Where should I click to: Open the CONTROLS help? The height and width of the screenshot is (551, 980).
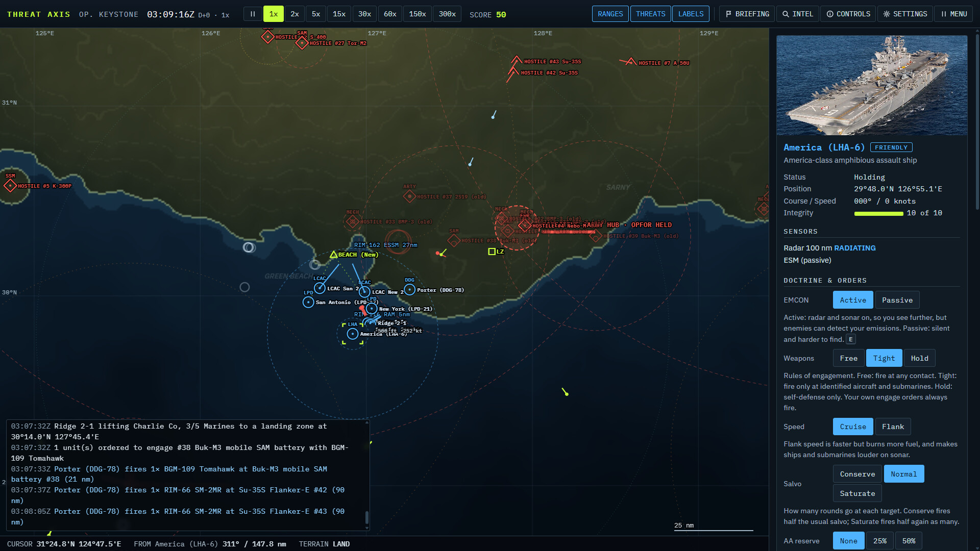point(848,14)
